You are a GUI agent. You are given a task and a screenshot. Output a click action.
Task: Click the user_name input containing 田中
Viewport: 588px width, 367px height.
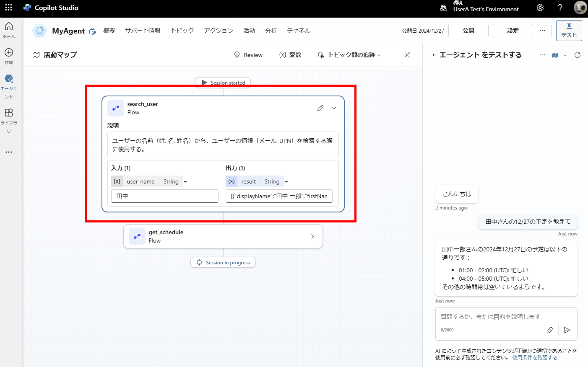[x=164, y=196]
